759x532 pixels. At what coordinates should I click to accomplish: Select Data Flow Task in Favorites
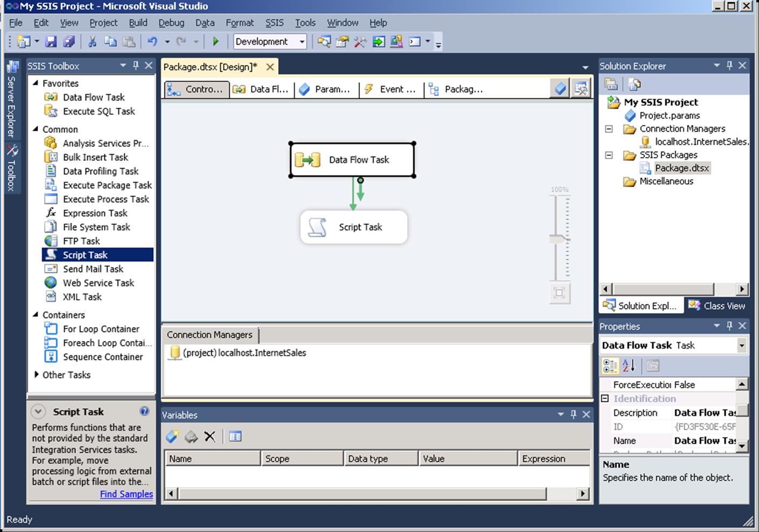tap(94, 97)
